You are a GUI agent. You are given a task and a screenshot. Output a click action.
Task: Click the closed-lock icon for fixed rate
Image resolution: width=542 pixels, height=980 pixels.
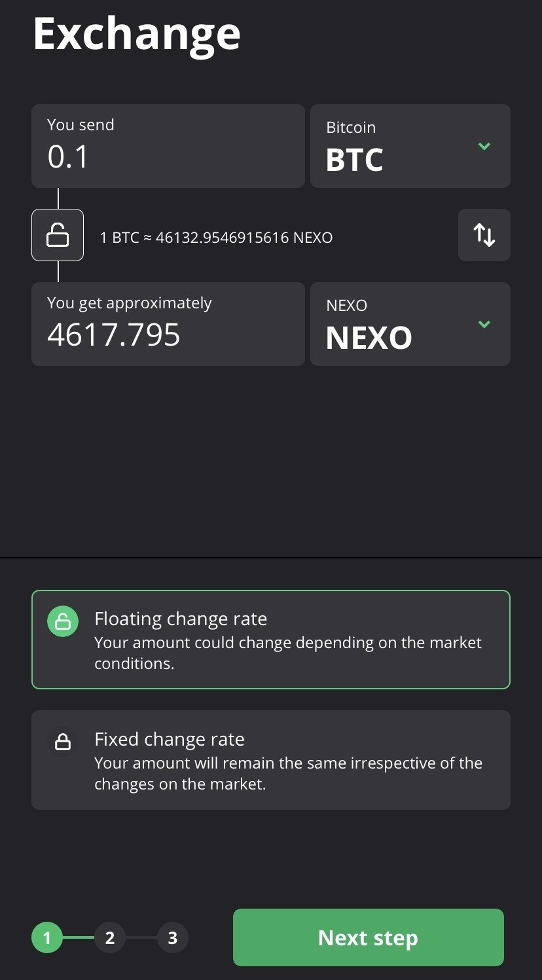63,742
